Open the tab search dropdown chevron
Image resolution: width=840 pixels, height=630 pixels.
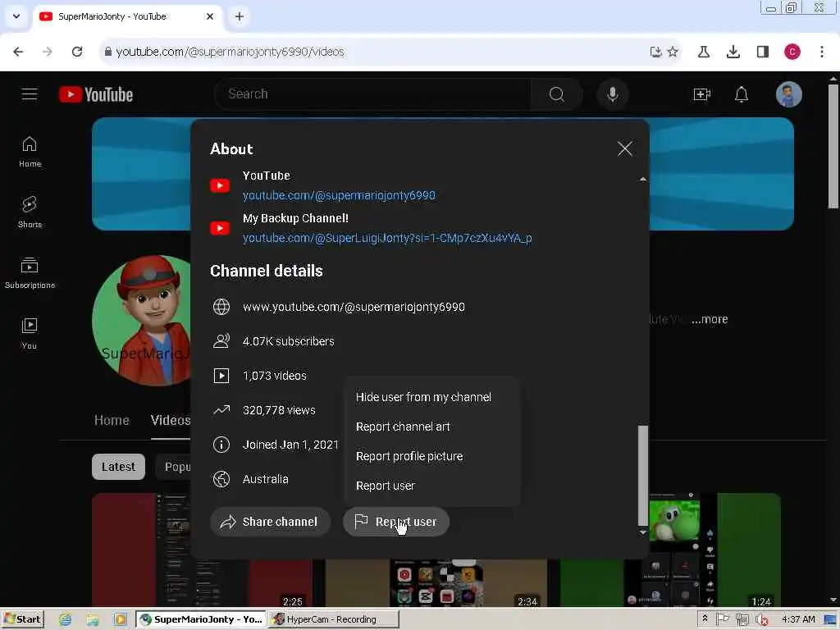[x=16, y=16]
